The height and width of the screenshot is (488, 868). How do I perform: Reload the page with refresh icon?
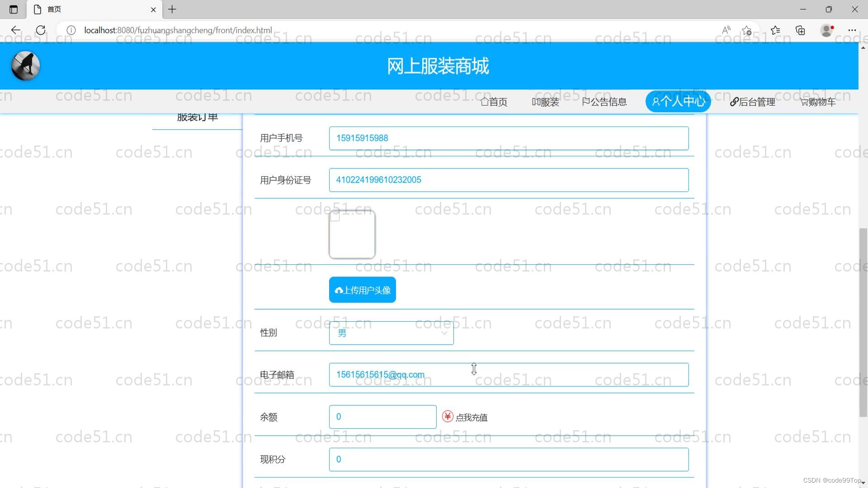coord(41,30)
